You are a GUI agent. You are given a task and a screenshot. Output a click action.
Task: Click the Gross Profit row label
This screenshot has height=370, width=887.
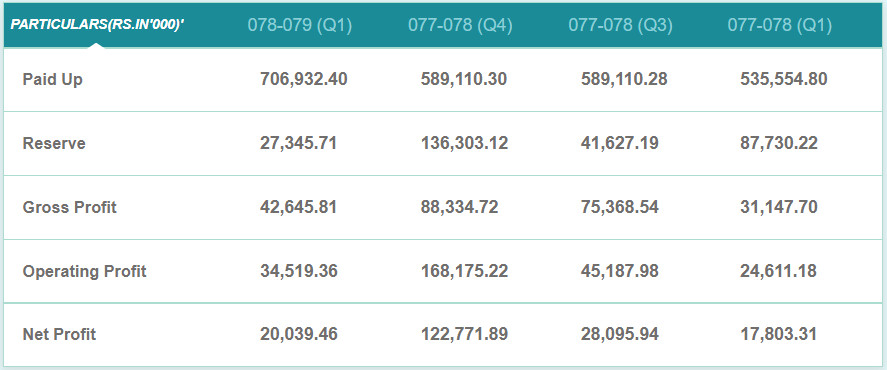point(70,208)
